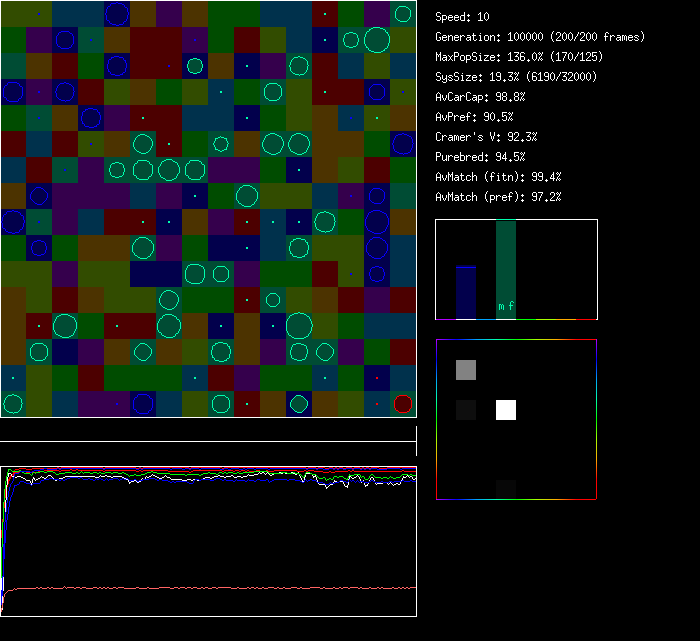This screenshot has height=641, width=700.
Task: Click the dark blue bar in bar chart
Action: coord(466,292)
